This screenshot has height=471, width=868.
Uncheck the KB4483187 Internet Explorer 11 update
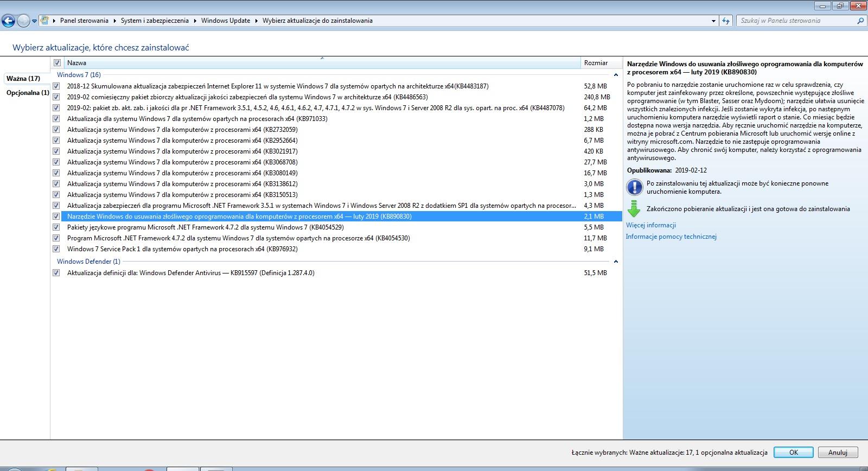pos(56,86)
